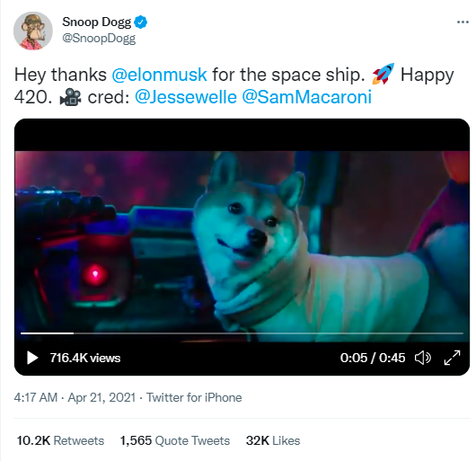476x461 pixels.
Task: Click the @SnoopDogg handle
Action: click(x=99, y=39)
